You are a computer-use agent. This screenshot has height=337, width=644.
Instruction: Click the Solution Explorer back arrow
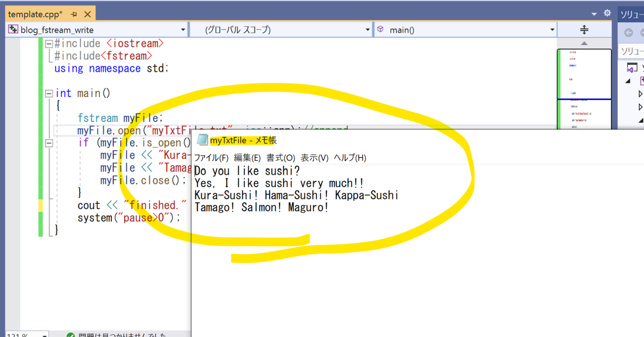628,33
